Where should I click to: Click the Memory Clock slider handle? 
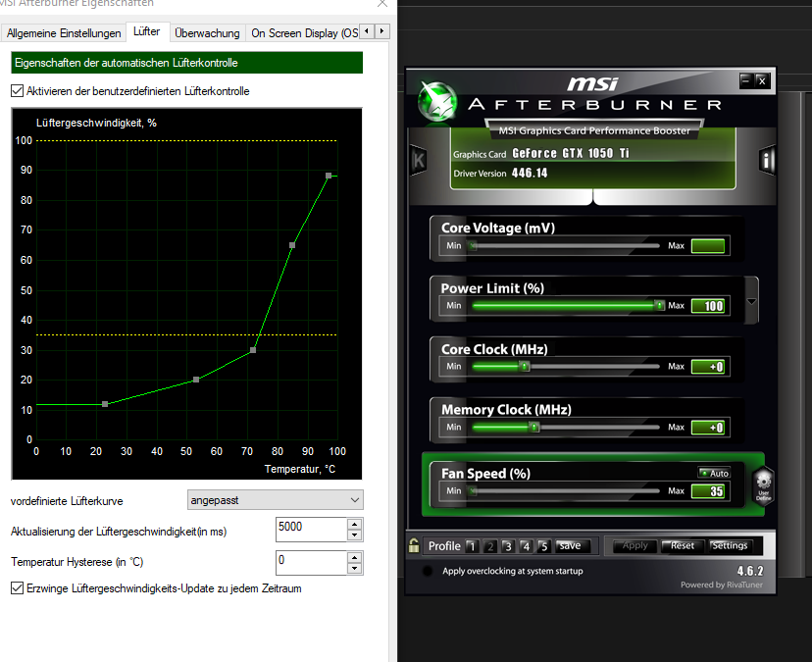point(534,427)
